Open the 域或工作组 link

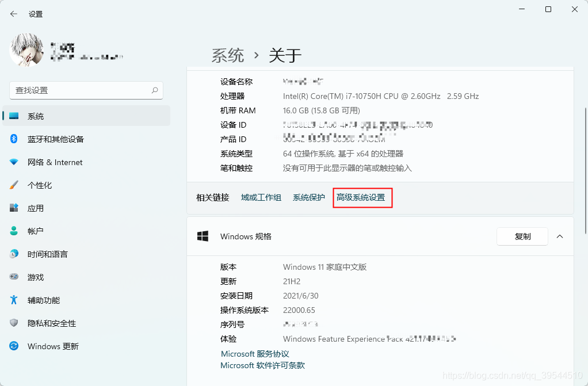(x=261, y=197)
